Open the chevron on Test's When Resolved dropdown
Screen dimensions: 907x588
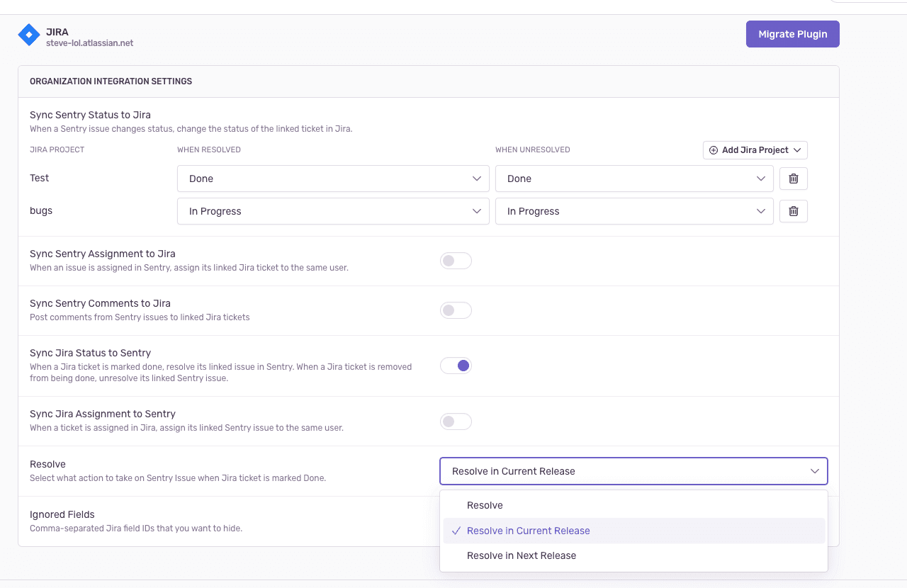click(477, 179)
